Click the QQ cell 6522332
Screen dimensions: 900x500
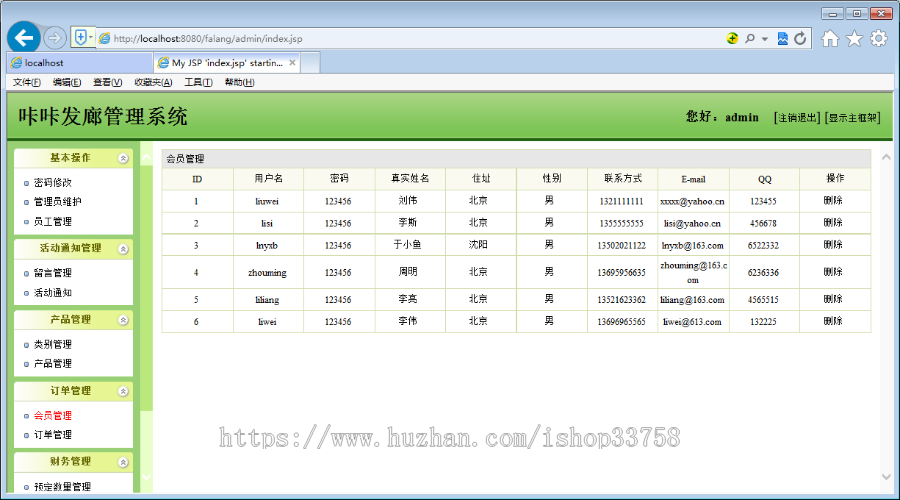(763, 246)
